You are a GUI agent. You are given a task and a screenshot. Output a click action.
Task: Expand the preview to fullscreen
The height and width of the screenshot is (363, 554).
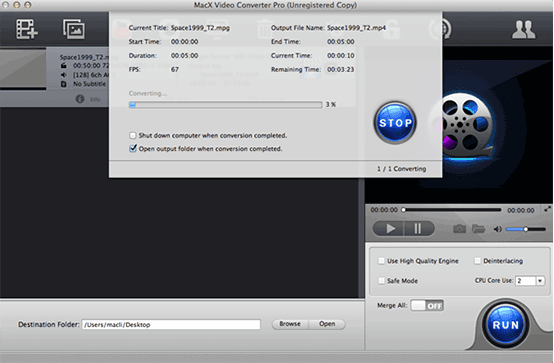(547, 209)
